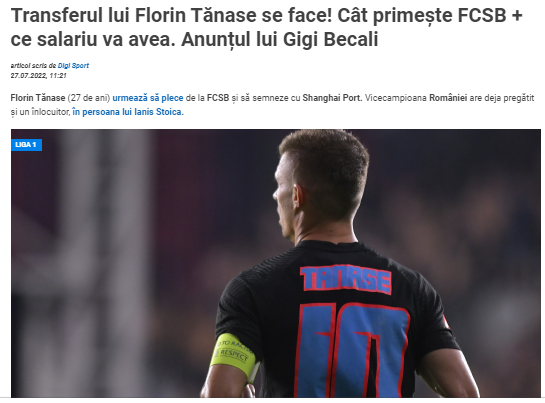This screenshot has width=545, height=403.
Task: Click the main photo of the player
Action: coord(276,263)
